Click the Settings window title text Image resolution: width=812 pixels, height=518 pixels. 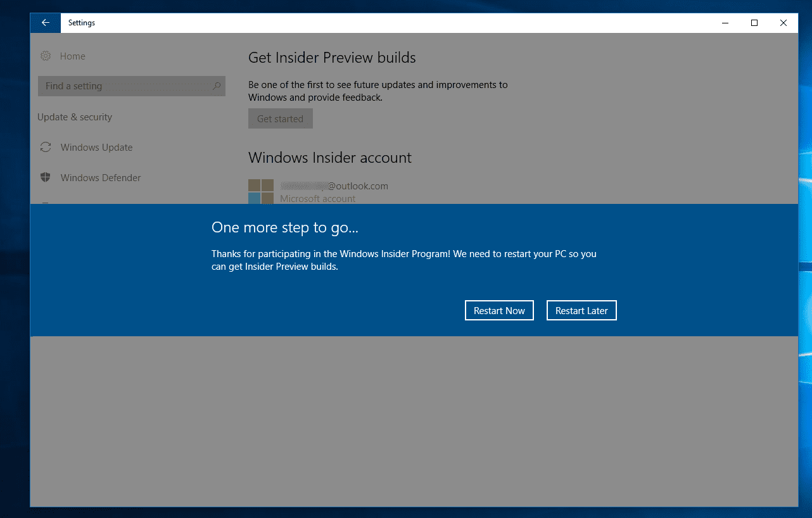click(82, 23)
